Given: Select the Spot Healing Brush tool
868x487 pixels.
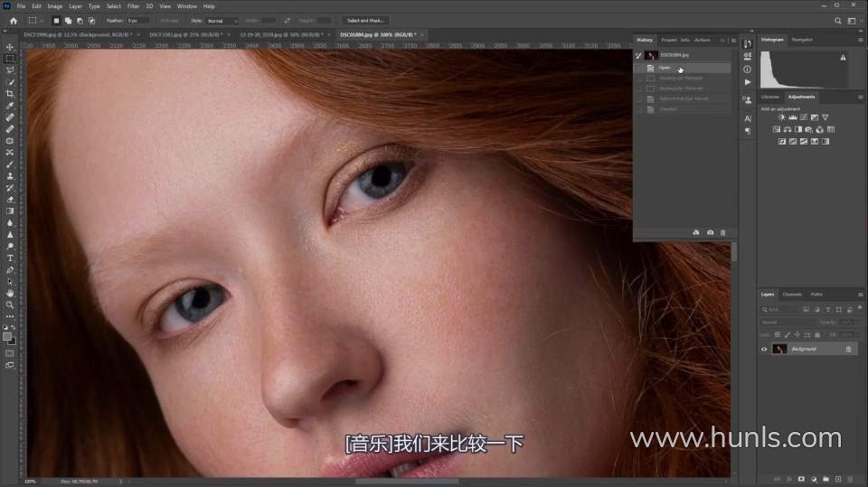Looking at the screenshot, I should click(x=10, y=117).
